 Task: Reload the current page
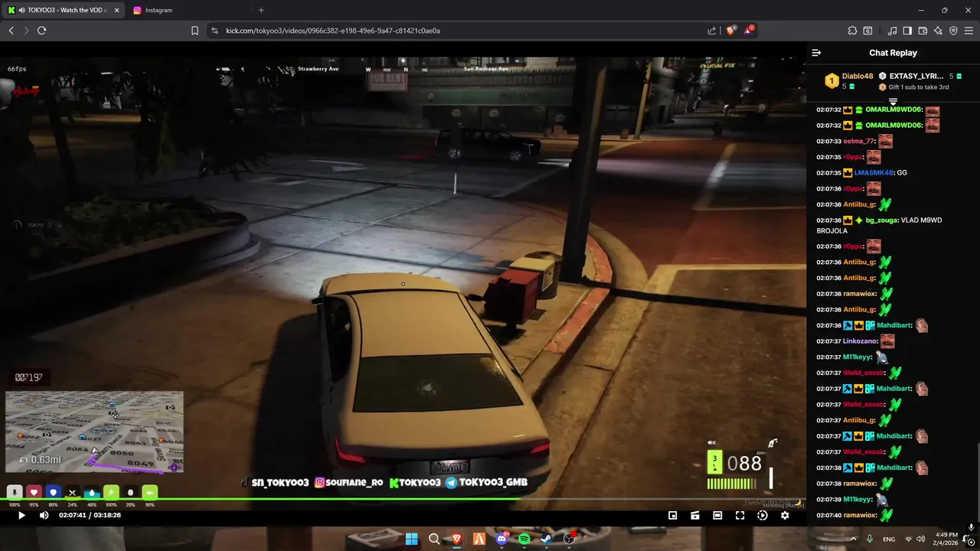(x=41, y=31)
